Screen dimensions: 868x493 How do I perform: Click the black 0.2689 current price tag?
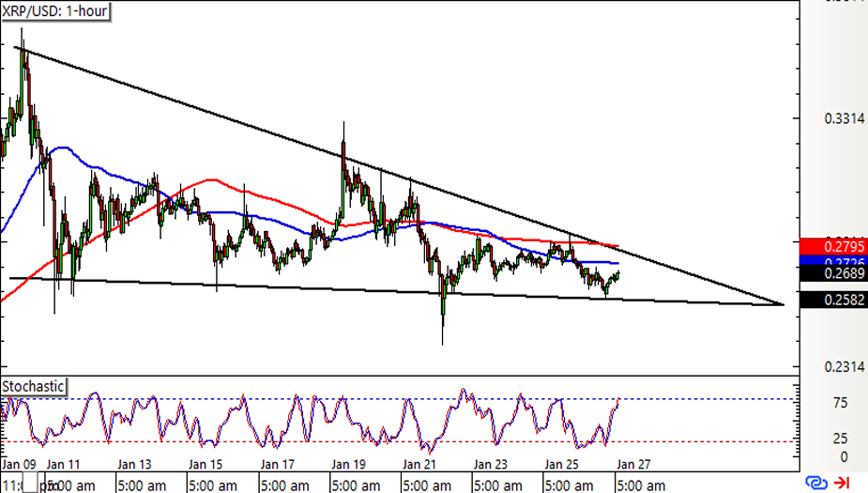pos(833,273)
